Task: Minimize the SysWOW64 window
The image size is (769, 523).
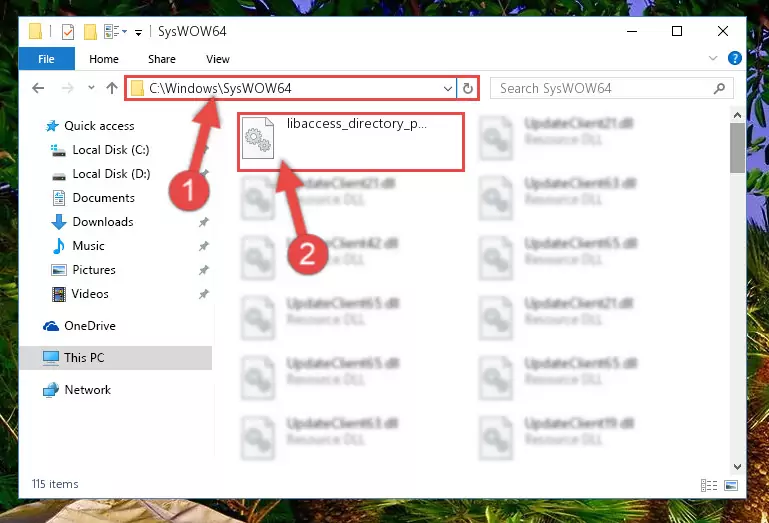Action: tap(632, 31)
